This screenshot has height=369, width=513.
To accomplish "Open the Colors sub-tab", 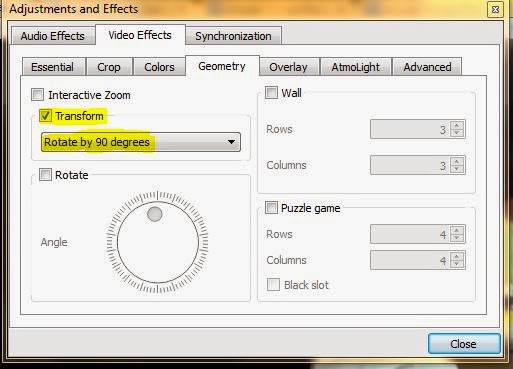I will [159, 67].
